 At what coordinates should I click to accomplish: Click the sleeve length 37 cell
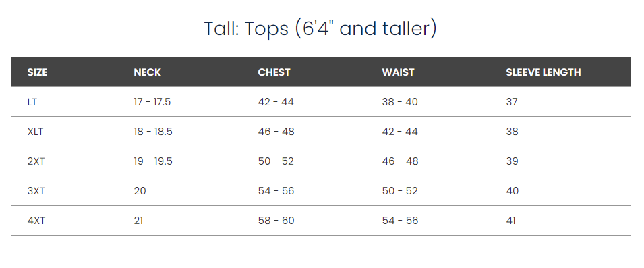point(512,102)
